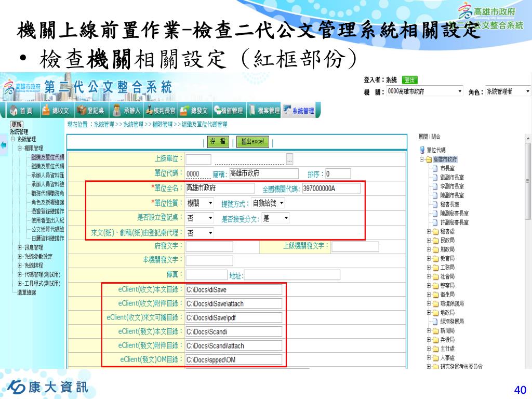
Task: Collapse the 權限管理 node
Action: 20,148
